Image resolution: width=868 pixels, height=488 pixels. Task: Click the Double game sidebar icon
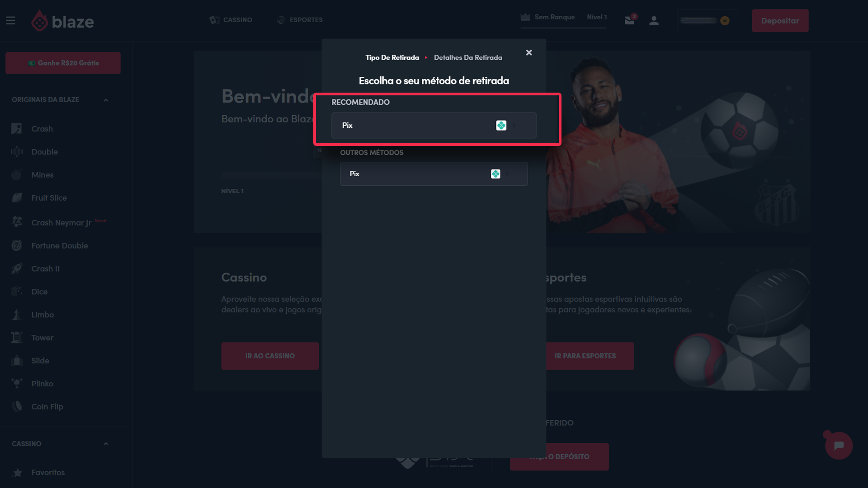click(x=17, y=151)
